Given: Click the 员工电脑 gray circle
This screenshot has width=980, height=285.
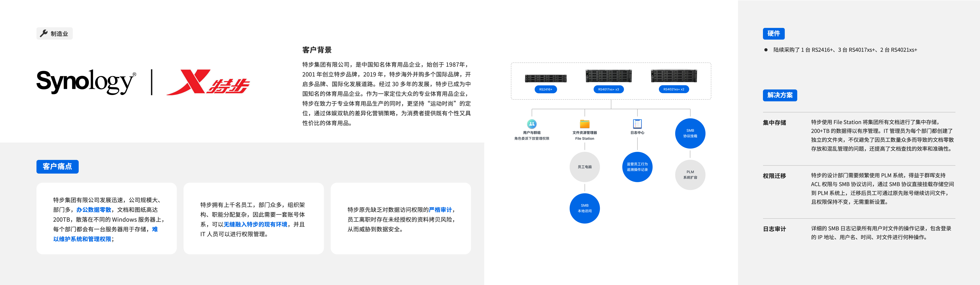Looking at the screenshot, I should [584, 167].
